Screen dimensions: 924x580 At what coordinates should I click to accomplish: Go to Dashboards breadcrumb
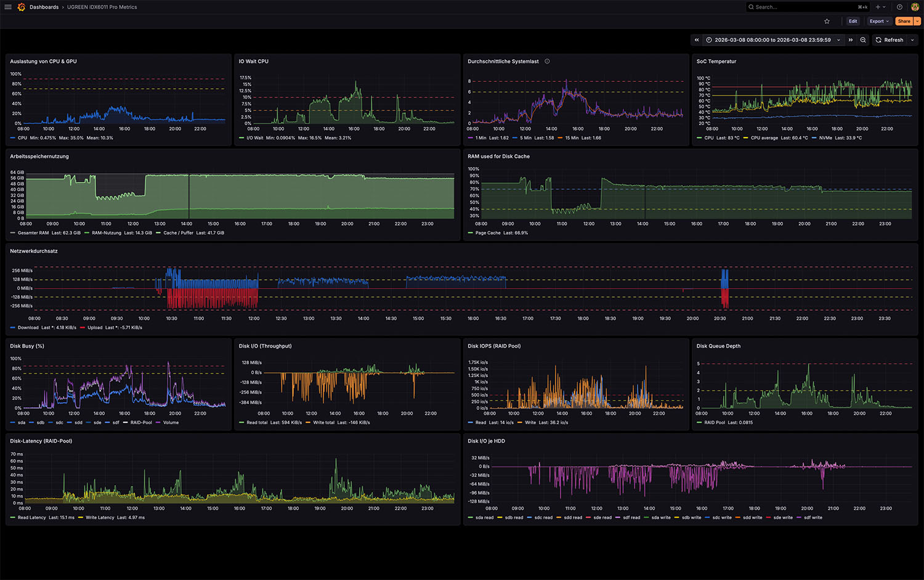44,7
